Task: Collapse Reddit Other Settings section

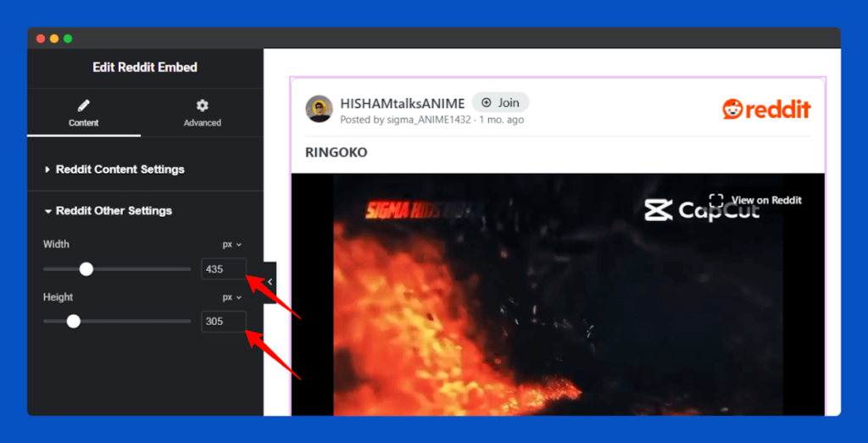Action: (x=108, y=211)
